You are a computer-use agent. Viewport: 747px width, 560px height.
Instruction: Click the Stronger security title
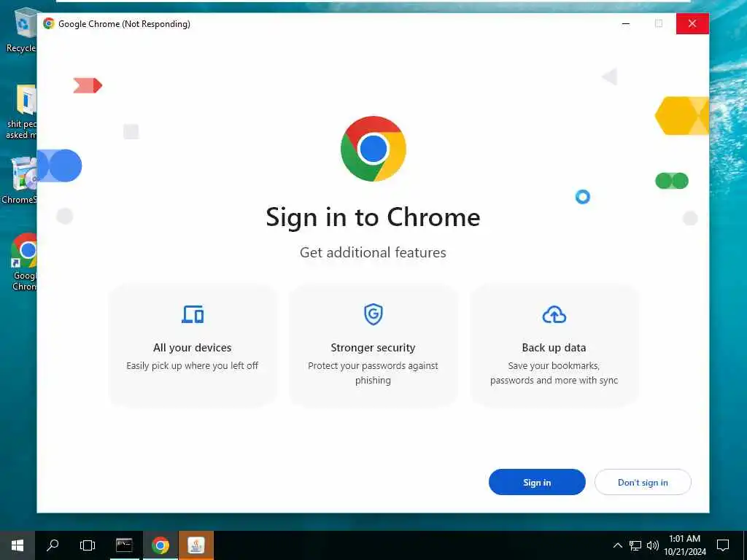tap(373, 348)
